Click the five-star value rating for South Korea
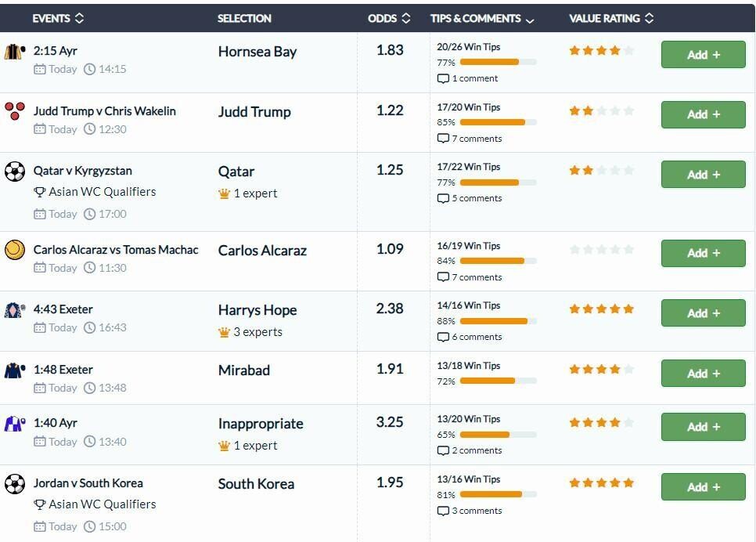The height and width of the screenshot is (542, 756). pos(601,483)
